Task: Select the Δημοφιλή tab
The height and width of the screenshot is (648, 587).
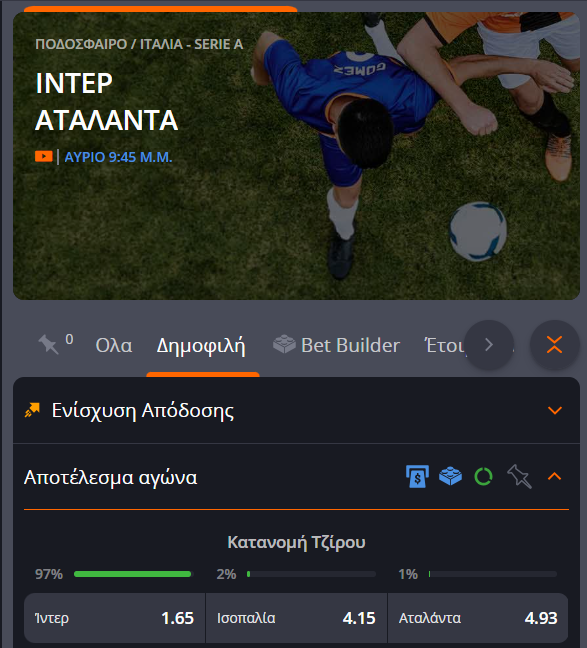Action: [201, 346]
